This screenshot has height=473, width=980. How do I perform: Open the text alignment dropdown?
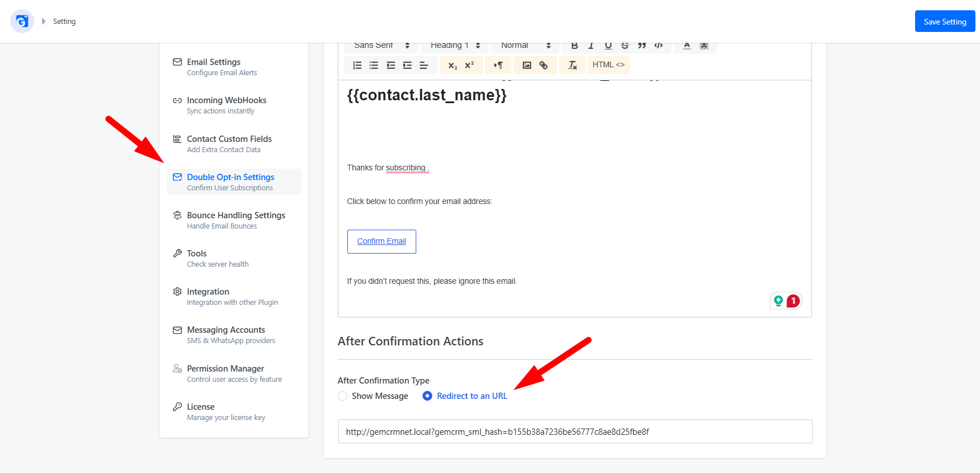point(424,65)
